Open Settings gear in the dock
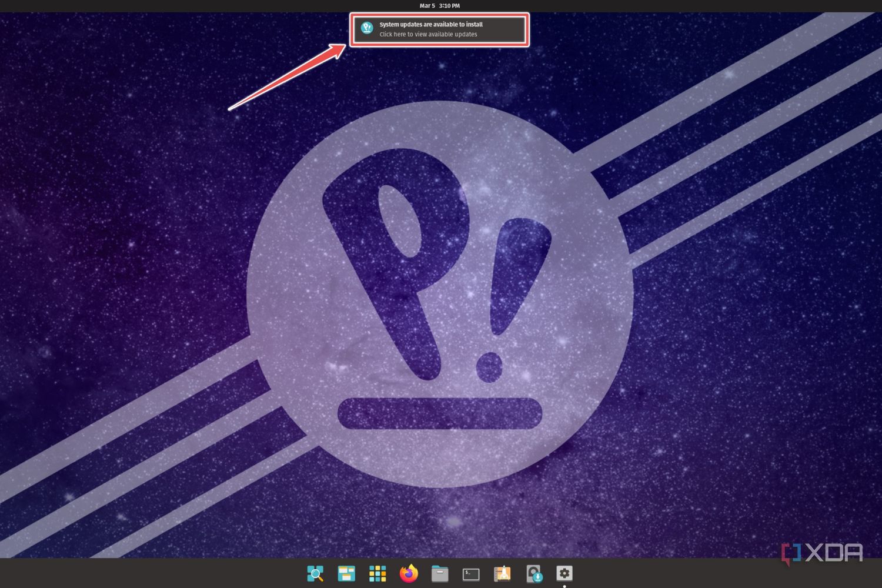The height and width of the screenshot is (588, 882). tap(564, 573)
